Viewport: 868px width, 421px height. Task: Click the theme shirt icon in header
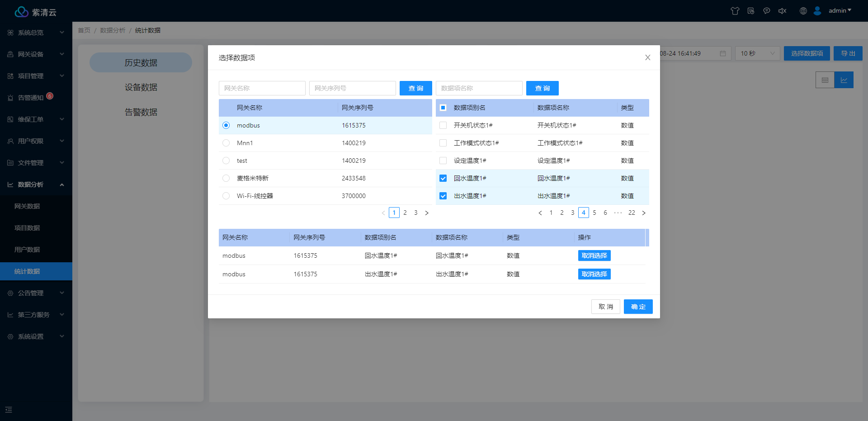tap(735, 11)
